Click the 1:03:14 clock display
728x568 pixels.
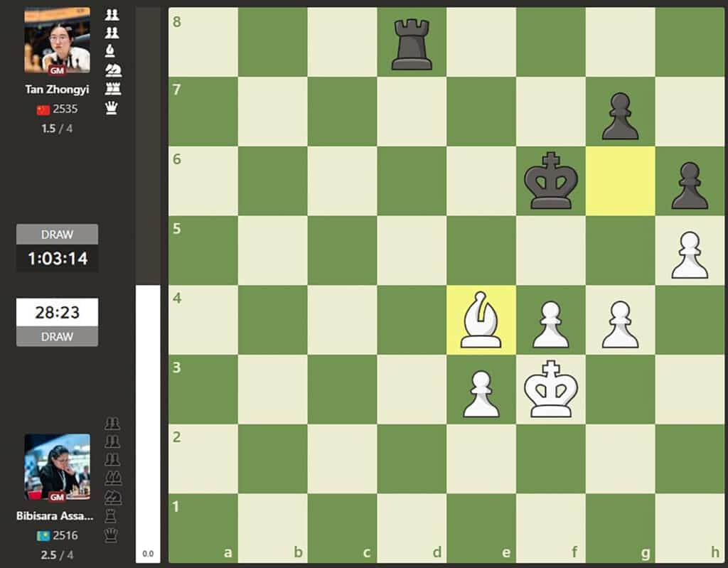pyautogui.click(x=58, y=259)
